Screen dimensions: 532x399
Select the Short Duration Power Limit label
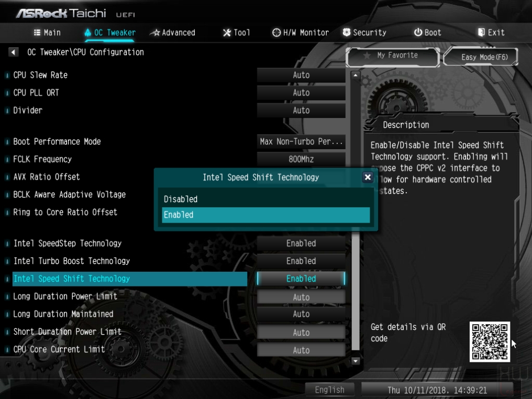(67, 331)
